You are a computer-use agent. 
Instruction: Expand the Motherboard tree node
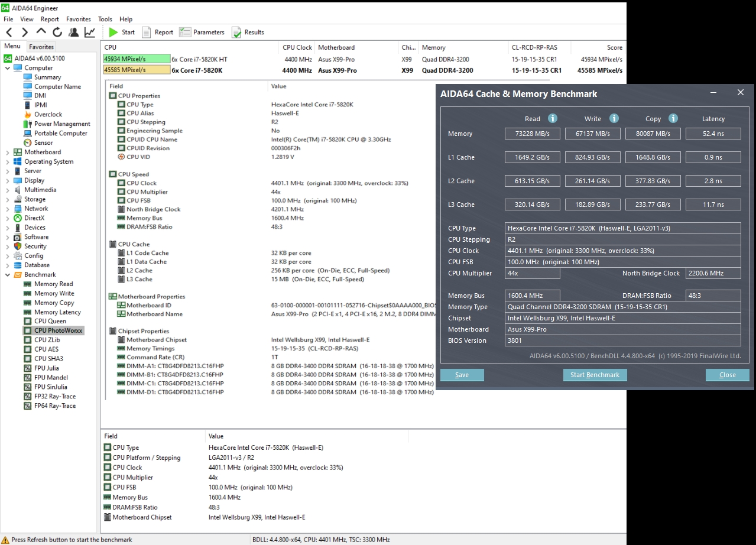8,152
